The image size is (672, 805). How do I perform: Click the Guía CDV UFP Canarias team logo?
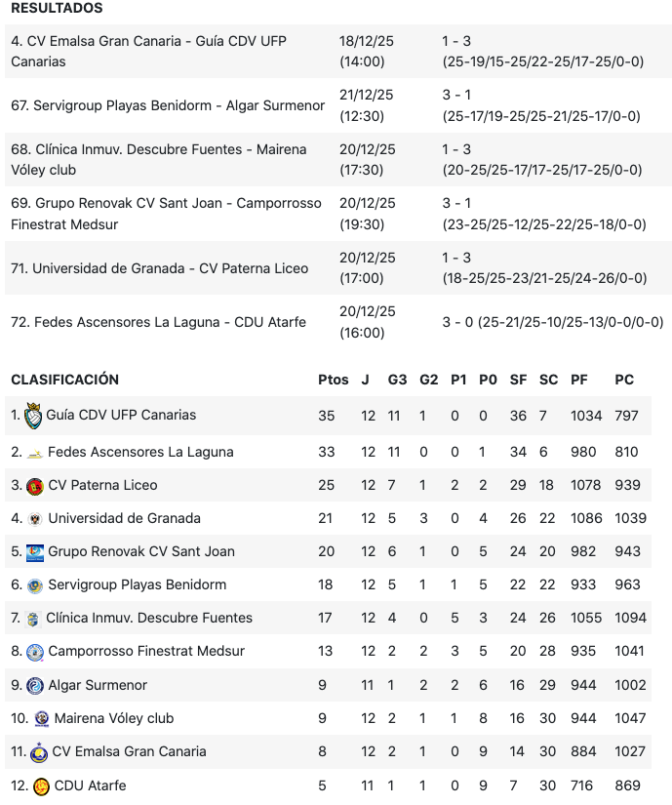coord(33,416)
